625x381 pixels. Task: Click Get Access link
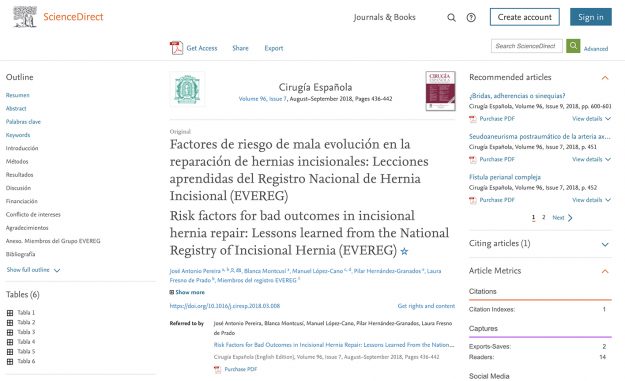click(202, 48)
